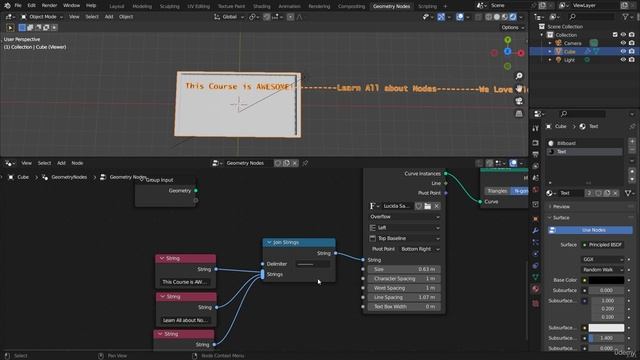The image size is (640, 360).
Task: Open the Material properties tab
Action: coord(536,289)
